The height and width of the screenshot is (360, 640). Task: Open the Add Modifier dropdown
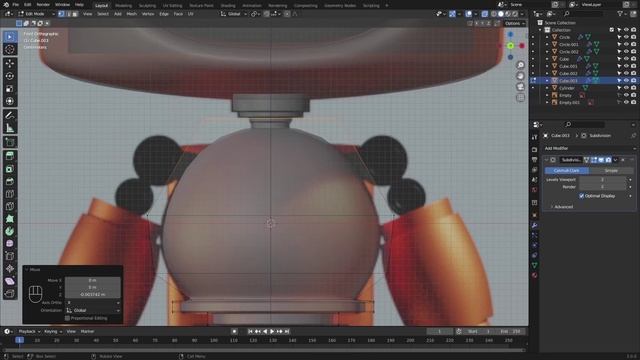tap(589, 149)
